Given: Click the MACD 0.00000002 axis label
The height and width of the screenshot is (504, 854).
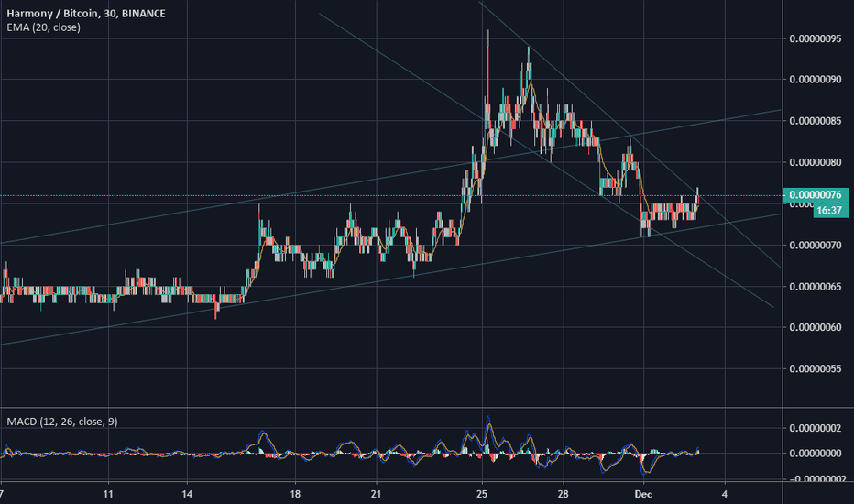Looking at the screenshot, I should 816,428.
